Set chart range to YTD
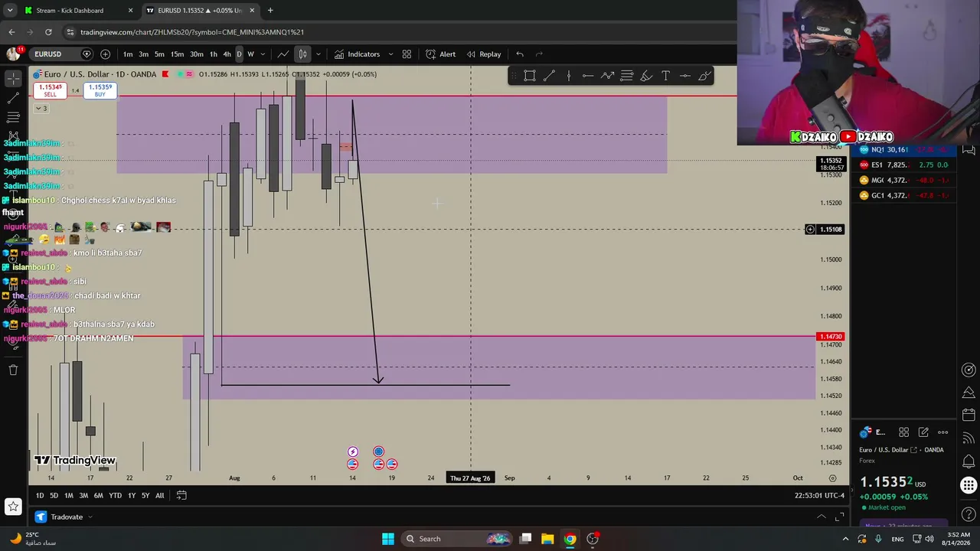Screen dimensions: 980x551 tap(115, 496)
